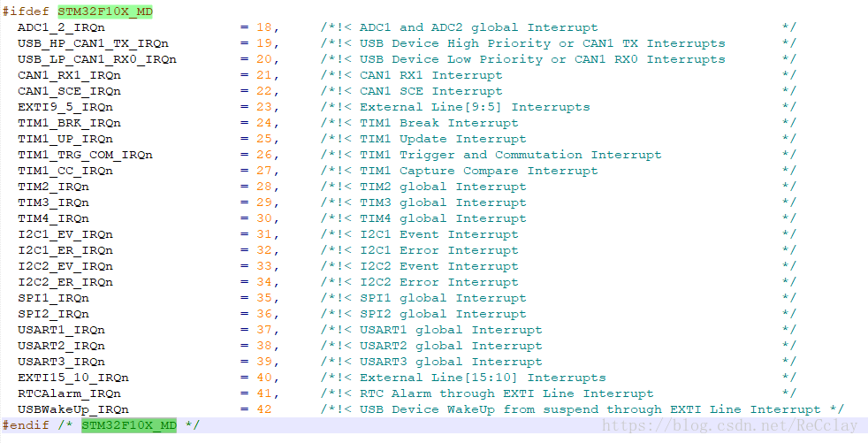Click the highlighted STM32F10X_MD on the #ifdef line
The height and width of the screenshot is (443, 868).
point(105,11)
